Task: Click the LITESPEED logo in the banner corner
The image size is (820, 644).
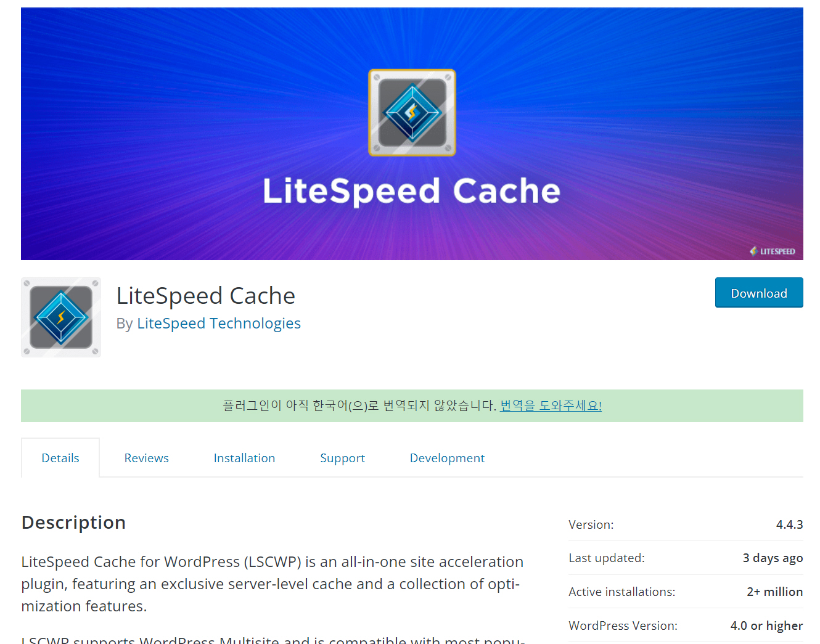Action: point(773,251)
